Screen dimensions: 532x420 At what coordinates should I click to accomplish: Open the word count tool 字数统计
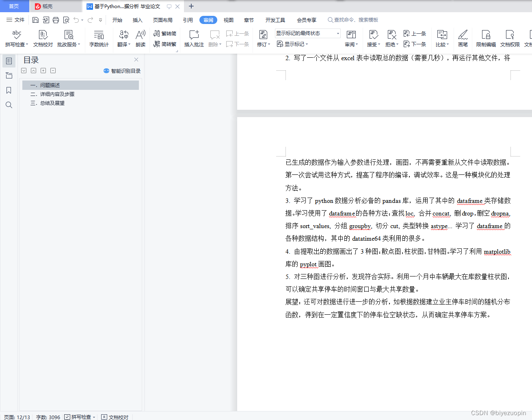99,39
